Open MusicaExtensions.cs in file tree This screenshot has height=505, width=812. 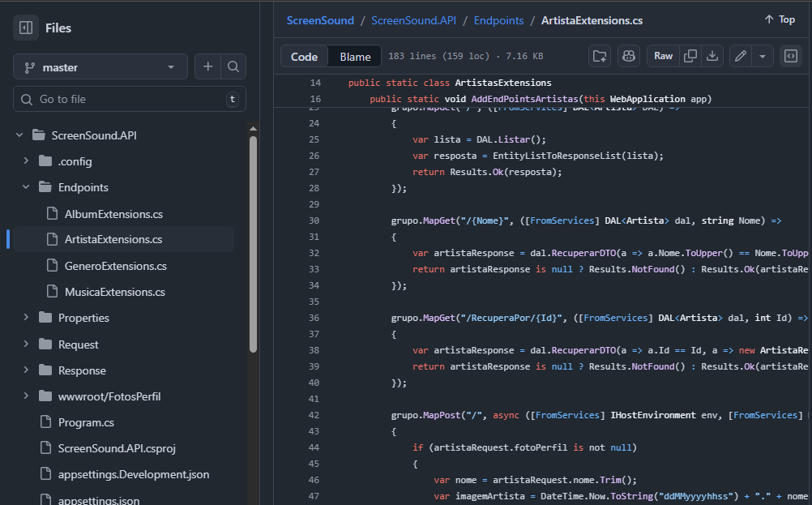pos(114,292)
